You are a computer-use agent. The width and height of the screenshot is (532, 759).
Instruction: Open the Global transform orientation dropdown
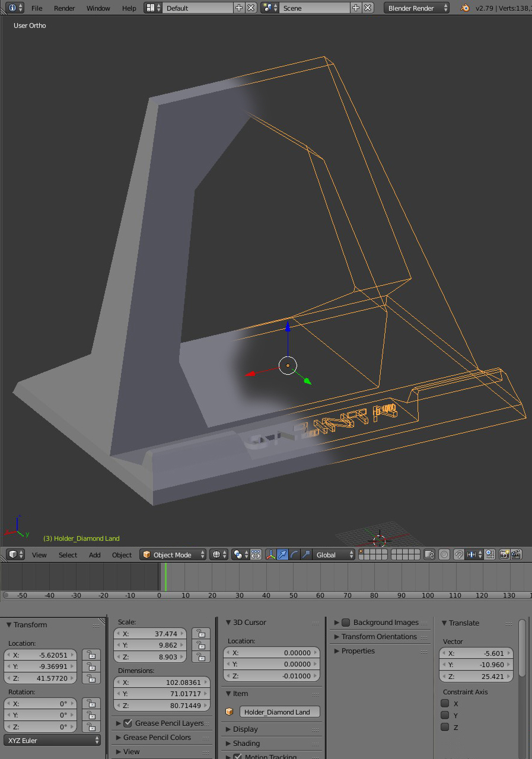(333, 554)
